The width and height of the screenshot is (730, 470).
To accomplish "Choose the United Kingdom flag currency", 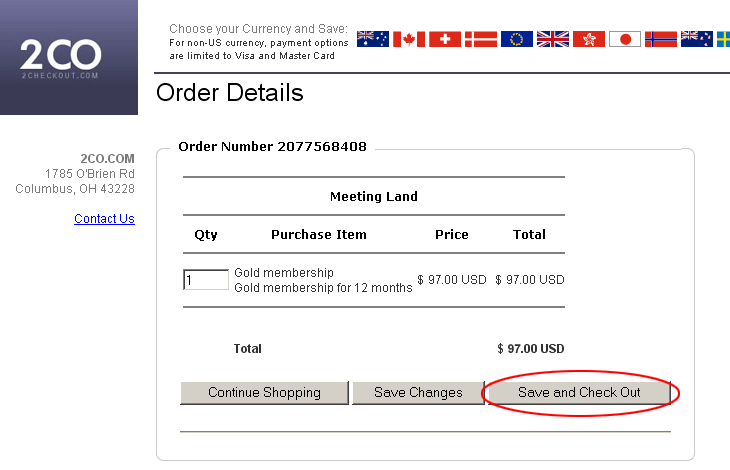I will point(553,39).
